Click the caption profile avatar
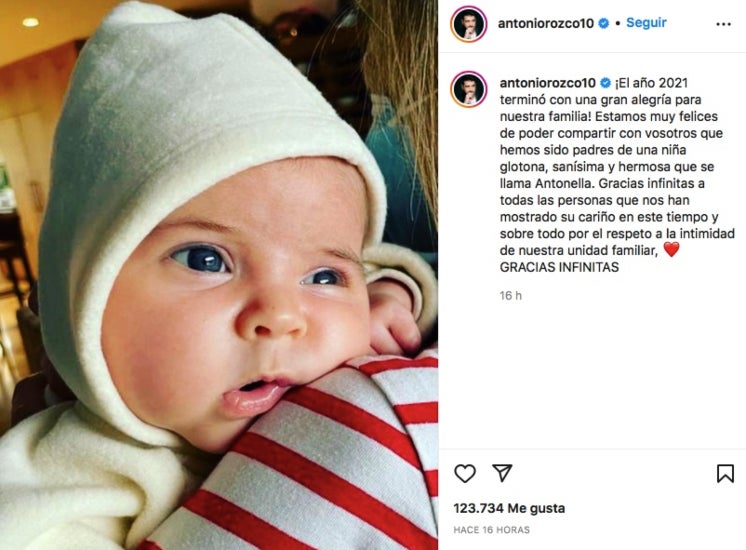Viewport: 746px width, 550px height. pyautogui.click(x=469, y=89)
